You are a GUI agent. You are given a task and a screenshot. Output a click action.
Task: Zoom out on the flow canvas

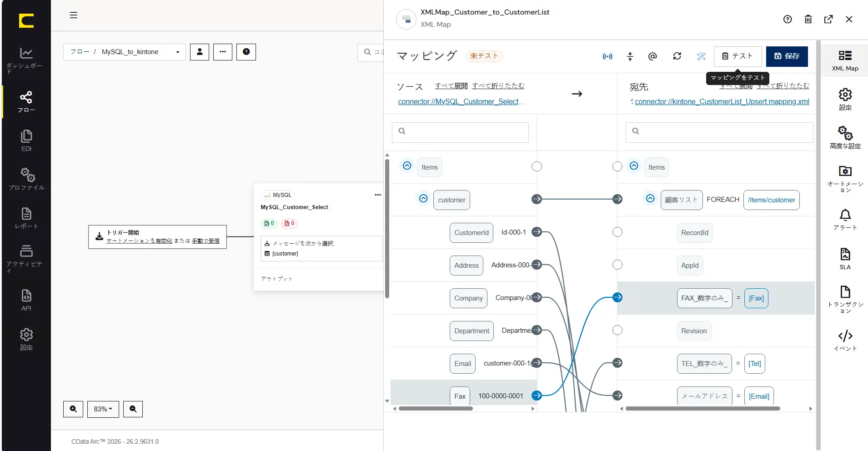click(x=133, y=409)
